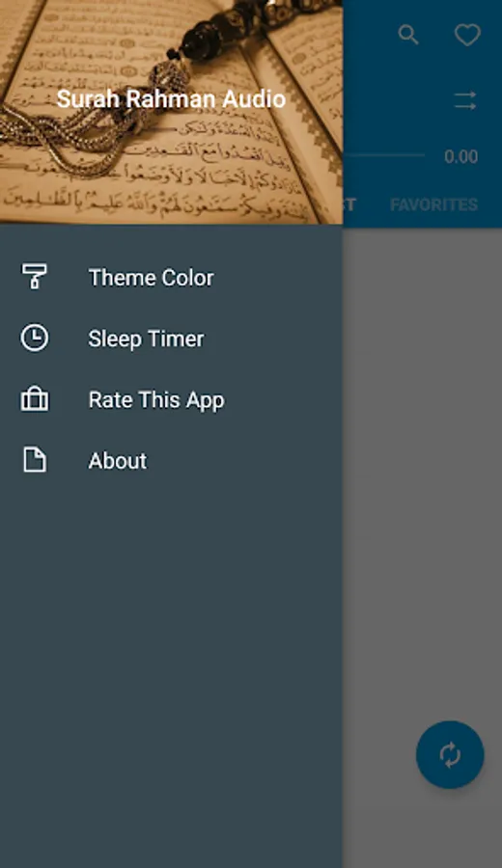Choose the Rate This App label
502x868 pixels.
tap(156, 399)
